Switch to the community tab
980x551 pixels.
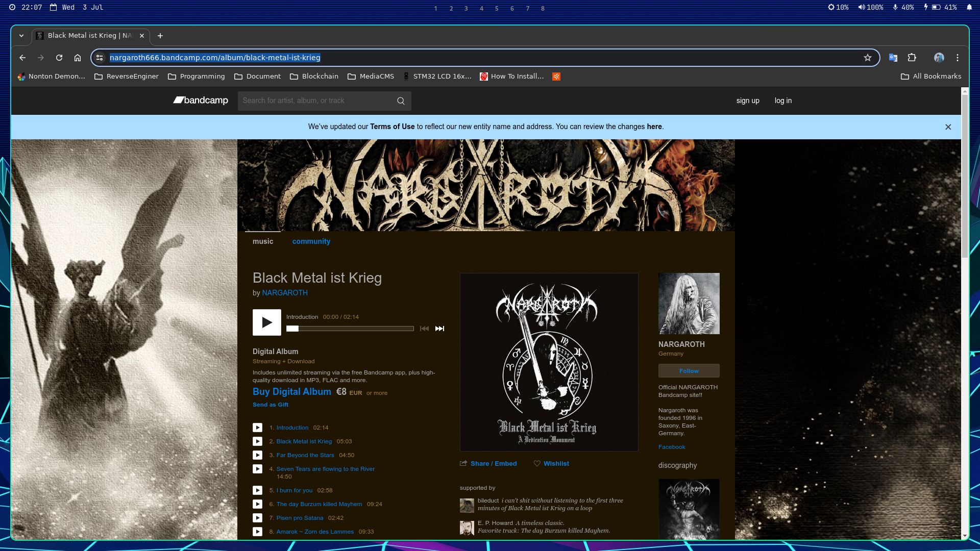click(311, 241)
